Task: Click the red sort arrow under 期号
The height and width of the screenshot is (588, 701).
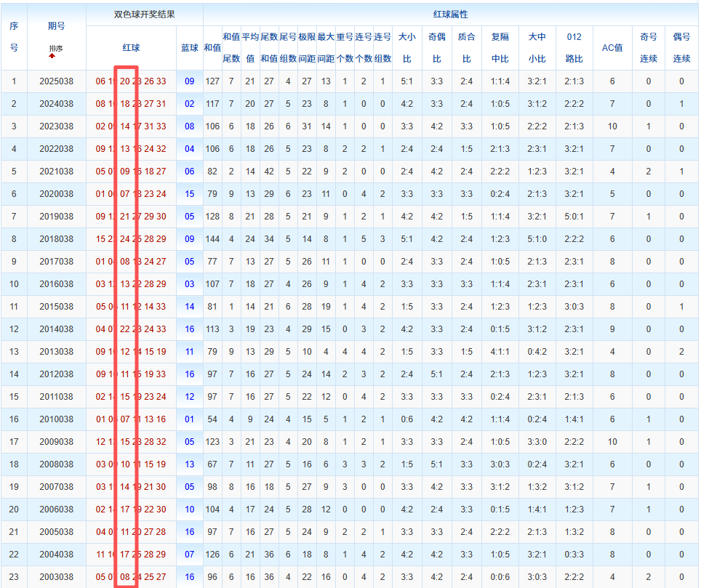Action: click(52, 56)
